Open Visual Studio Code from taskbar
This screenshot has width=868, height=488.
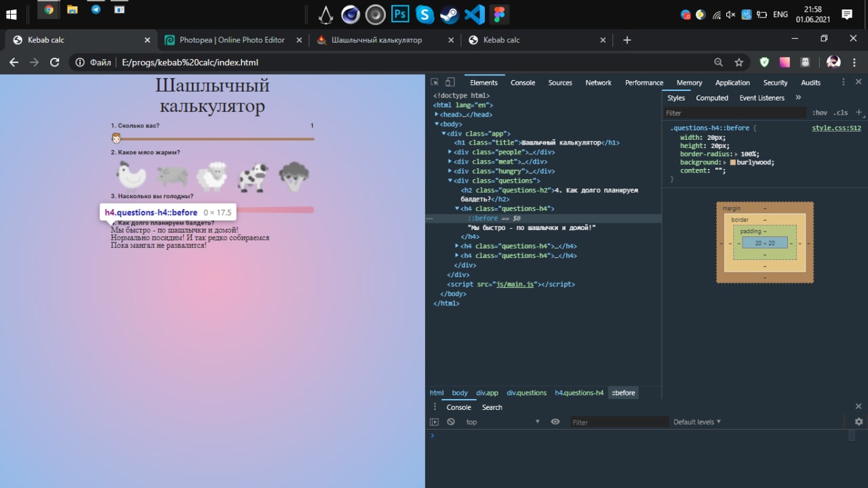click(x=474, y=14)
